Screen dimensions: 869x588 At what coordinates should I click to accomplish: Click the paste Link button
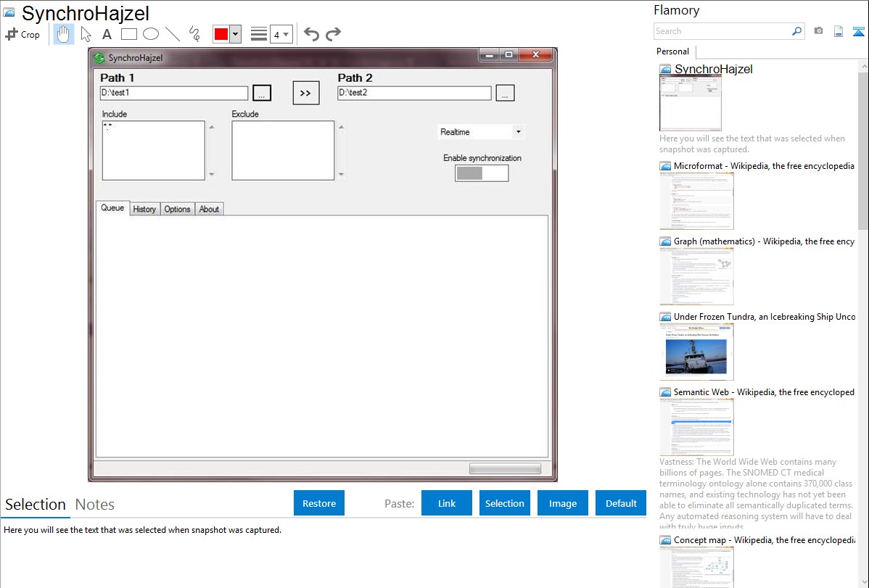coord(447,503)
